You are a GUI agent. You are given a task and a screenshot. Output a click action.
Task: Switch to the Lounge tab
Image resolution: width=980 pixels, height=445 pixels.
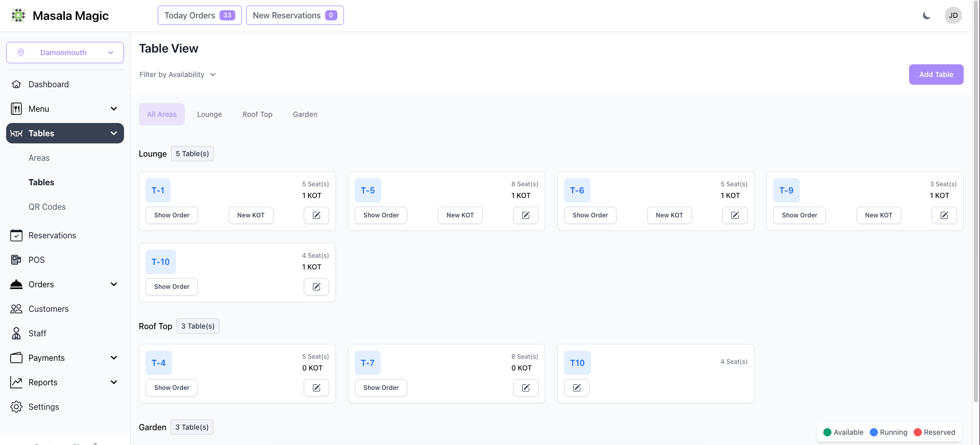[209, 114]
